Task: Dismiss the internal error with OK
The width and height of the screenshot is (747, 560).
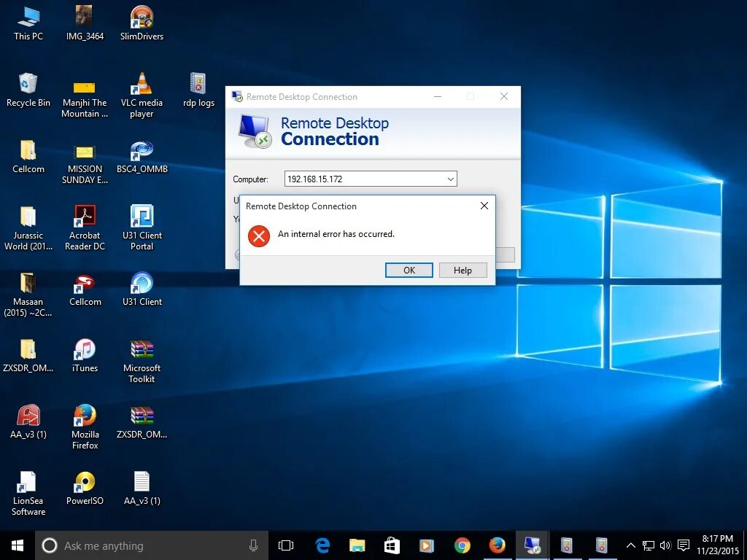Action: 409,270
